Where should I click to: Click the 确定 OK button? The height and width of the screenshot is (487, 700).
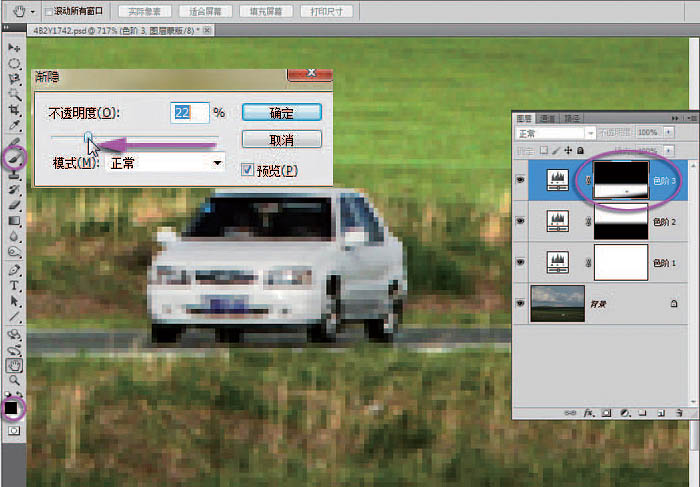pyautogui.click(x=281, y=112)
